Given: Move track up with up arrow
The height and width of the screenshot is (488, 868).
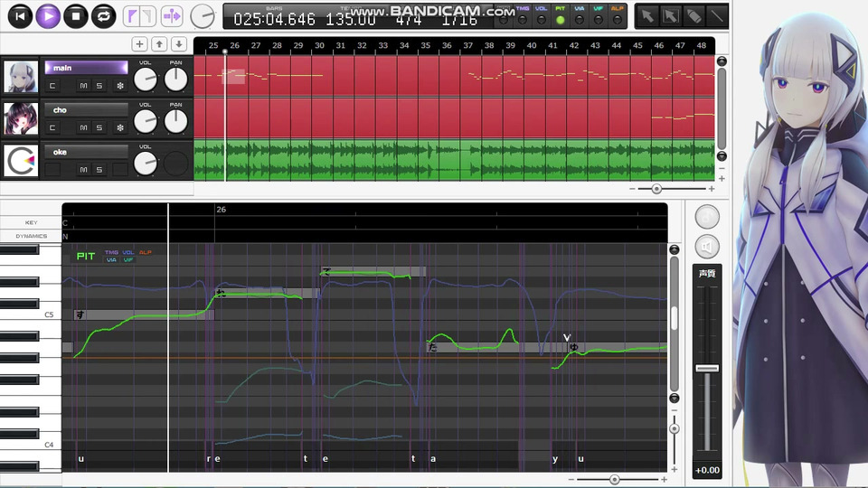Looking at the screenshot, I should (159, 44).
